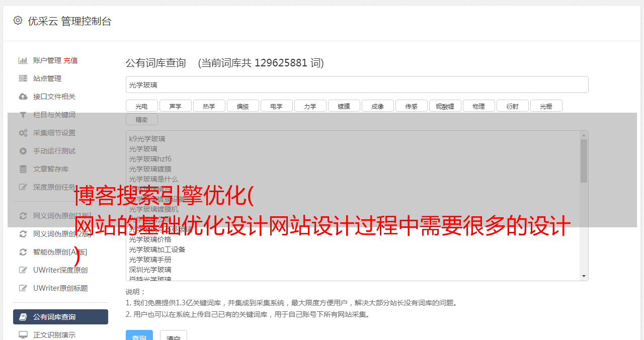Open 栏目与关键词 via its filter icon
644x340 pixels.
click(x=23, y=115)
